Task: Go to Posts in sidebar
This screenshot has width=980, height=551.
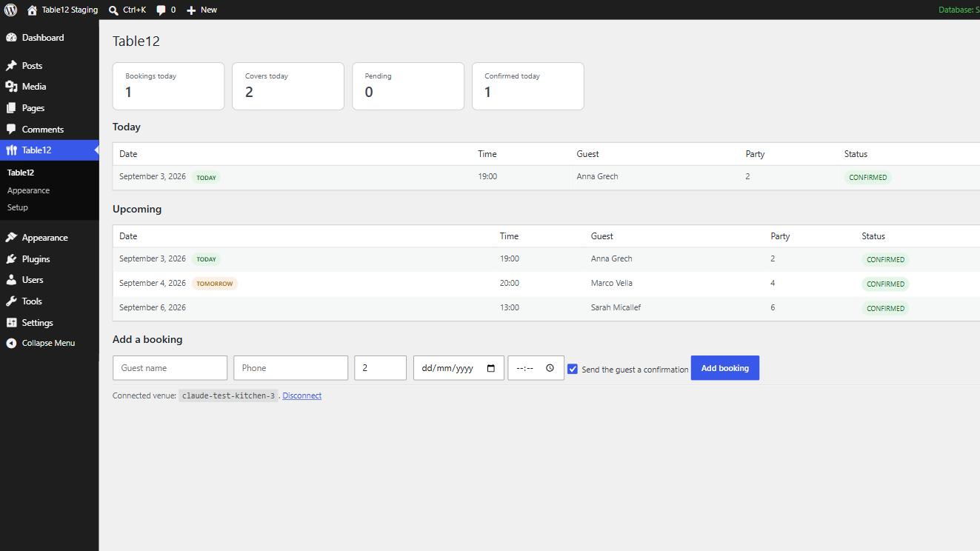Action: 32,66
